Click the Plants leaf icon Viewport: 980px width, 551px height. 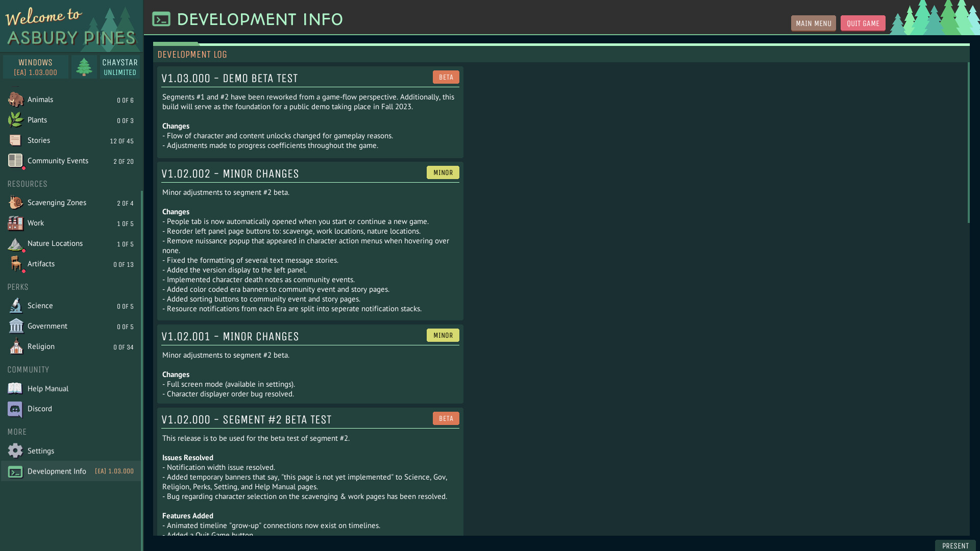click(x=15, y=120)
